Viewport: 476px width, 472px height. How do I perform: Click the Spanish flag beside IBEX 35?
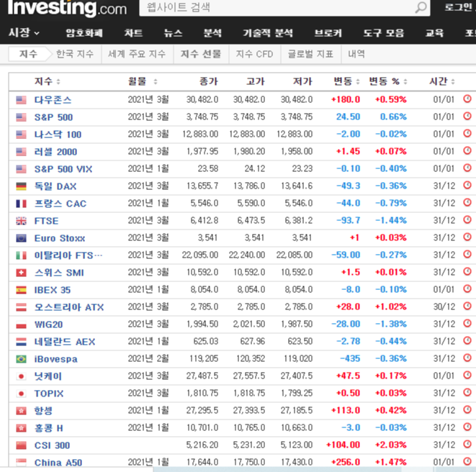coord(21,290)
